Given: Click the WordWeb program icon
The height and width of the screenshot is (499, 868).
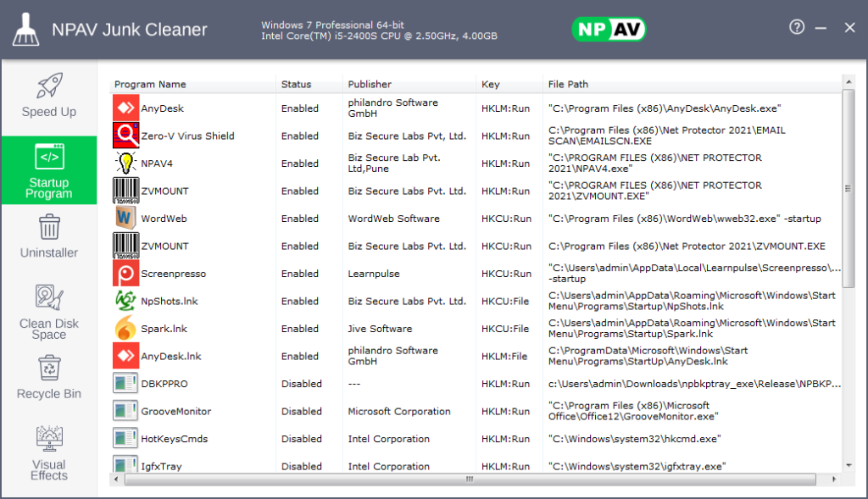Looking at the screenshot, I should (x=125, y=219).
